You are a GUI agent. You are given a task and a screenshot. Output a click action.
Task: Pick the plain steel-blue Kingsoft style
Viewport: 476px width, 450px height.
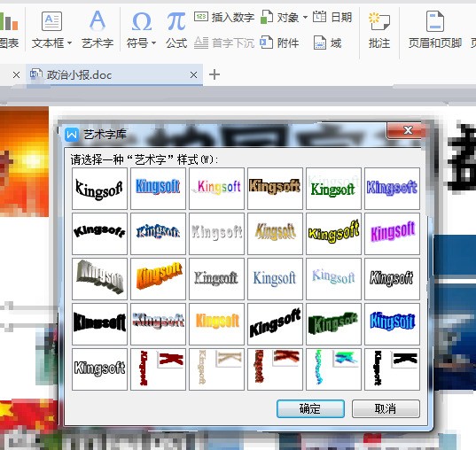click(x=275, y=279)
